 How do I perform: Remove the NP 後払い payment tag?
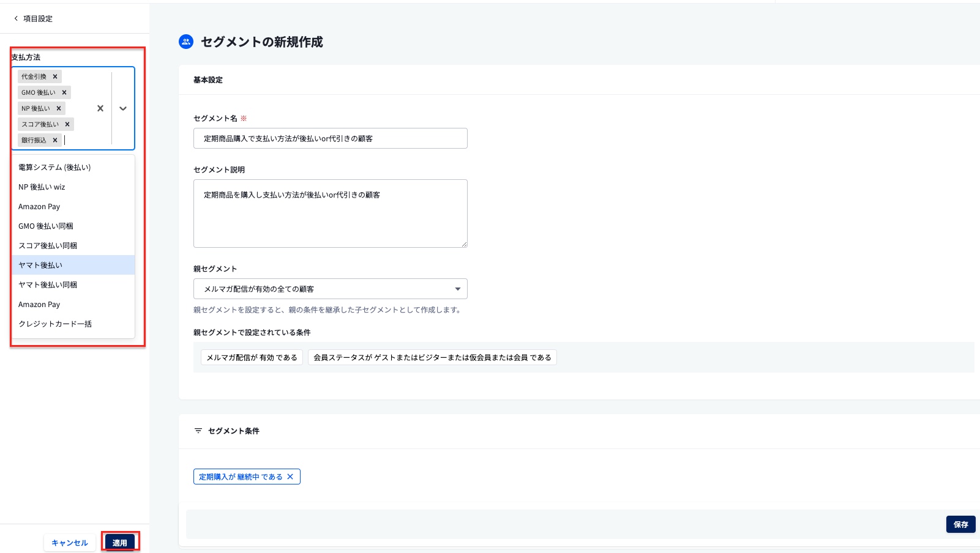[58, 108]
